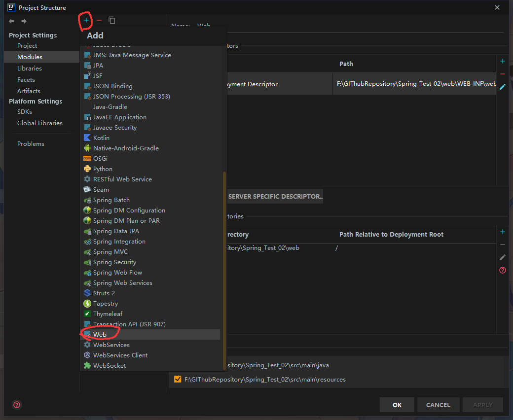The image size is (513, 420).
Task: Click Path Relative to Deployment Root header
Action: (391, 234)
